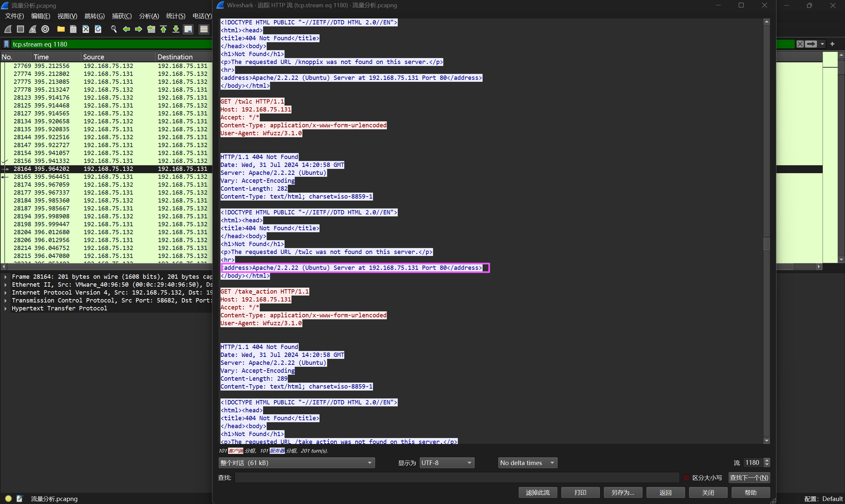Click stream dialog scrollbar up arrow

766,22
